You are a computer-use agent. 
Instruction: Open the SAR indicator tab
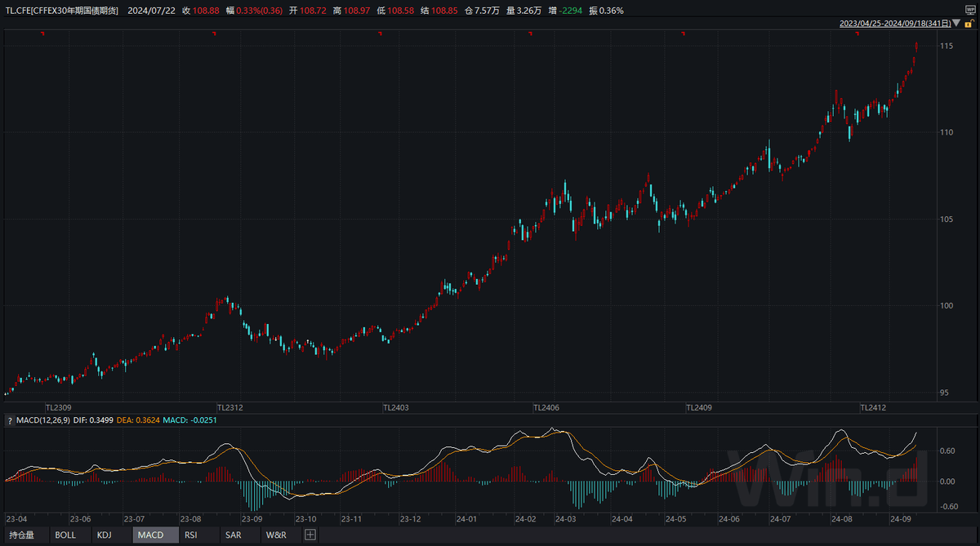[x=233, y=535]
